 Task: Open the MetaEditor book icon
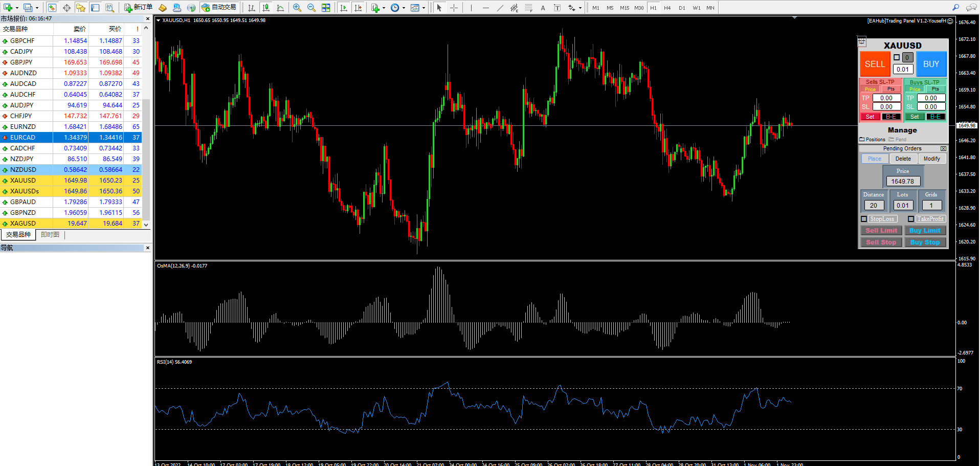click(163, 8)
